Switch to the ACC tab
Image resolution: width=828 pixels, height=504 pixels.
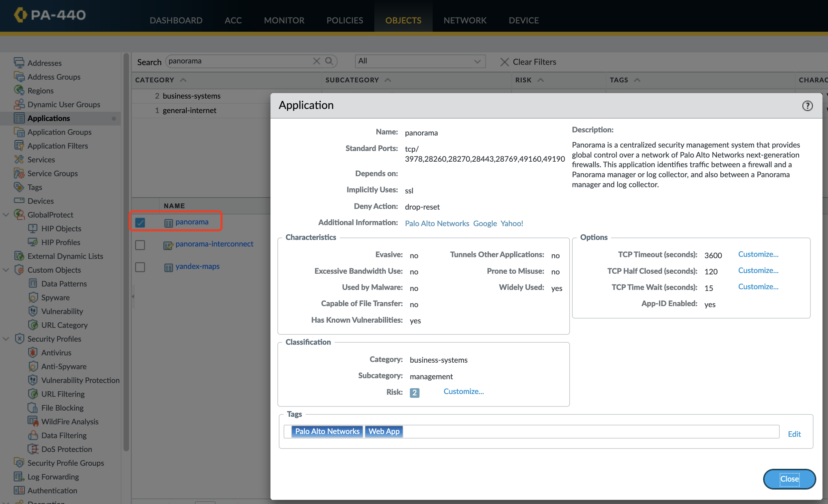click(233, 20)
